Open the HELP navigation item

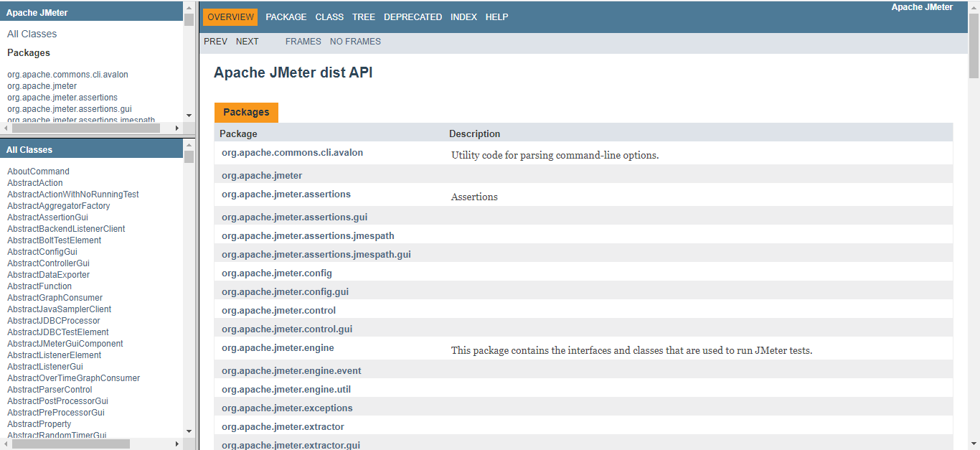tap(496, 17)
